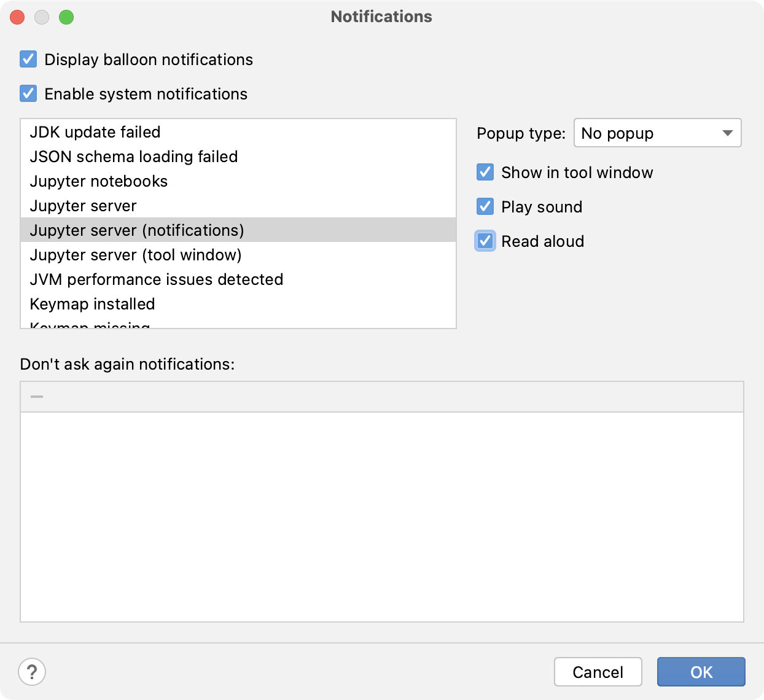Select Jupyter notebooks notification entry

[x=98, y=181]
